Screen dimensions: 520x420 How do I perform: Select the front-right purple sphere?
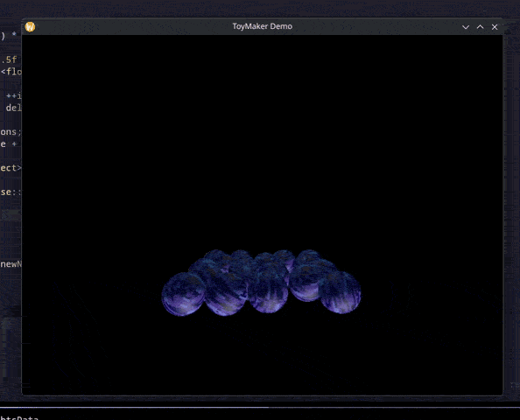click(341, 292)
